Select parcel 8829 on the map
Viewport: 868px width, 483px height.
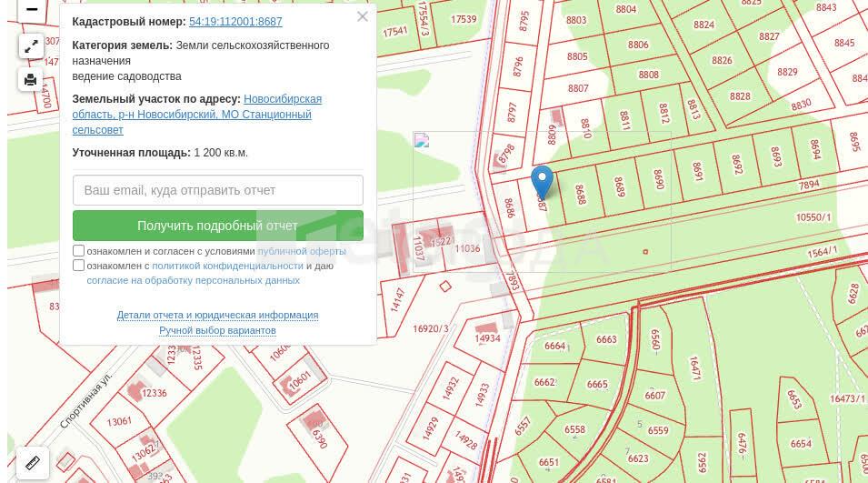point(786,72)
